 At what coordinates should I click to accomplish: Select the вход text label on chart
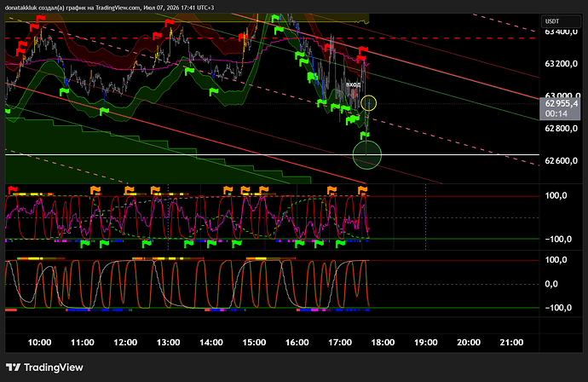click(x=353, y=84)
